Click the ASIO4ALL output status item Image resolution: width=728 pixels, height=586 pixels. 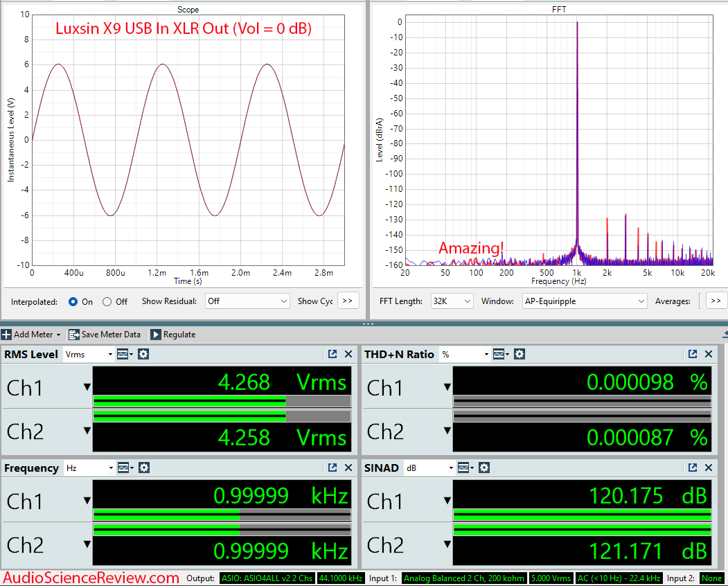tap(266, 578)
